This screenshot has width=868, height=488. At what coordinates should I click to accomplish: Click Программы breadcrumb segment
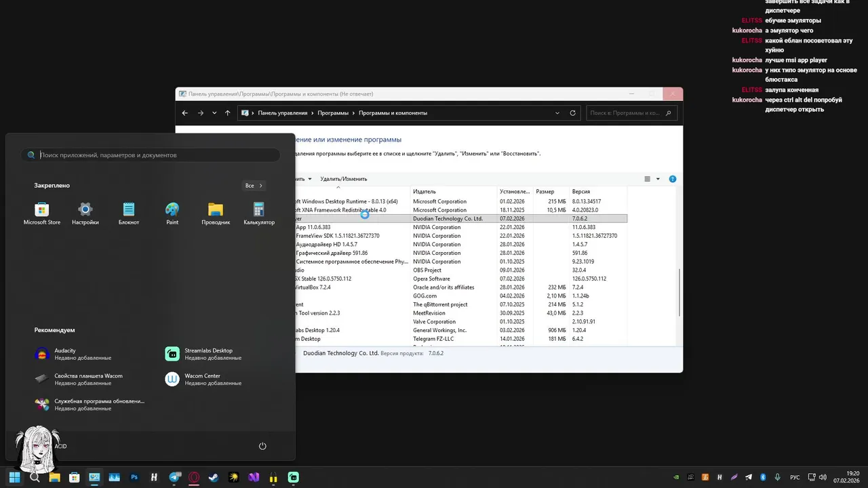click(333, 113)
